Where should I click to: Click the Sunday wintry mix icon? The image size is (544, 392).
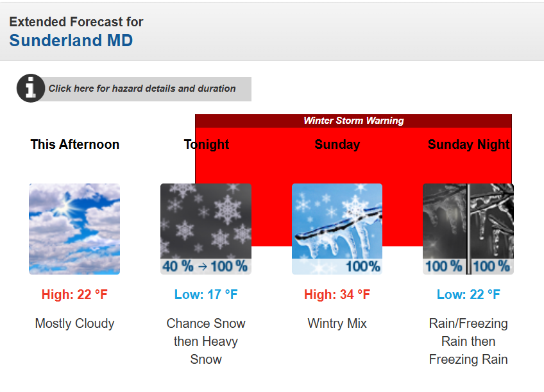point(337,228)
